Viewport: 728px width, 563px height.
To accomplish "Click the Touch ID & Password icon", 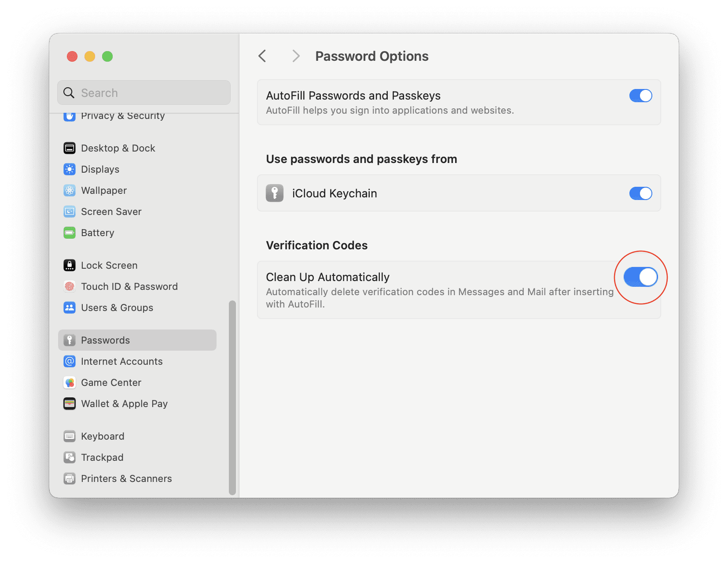I will click(70, 286).
